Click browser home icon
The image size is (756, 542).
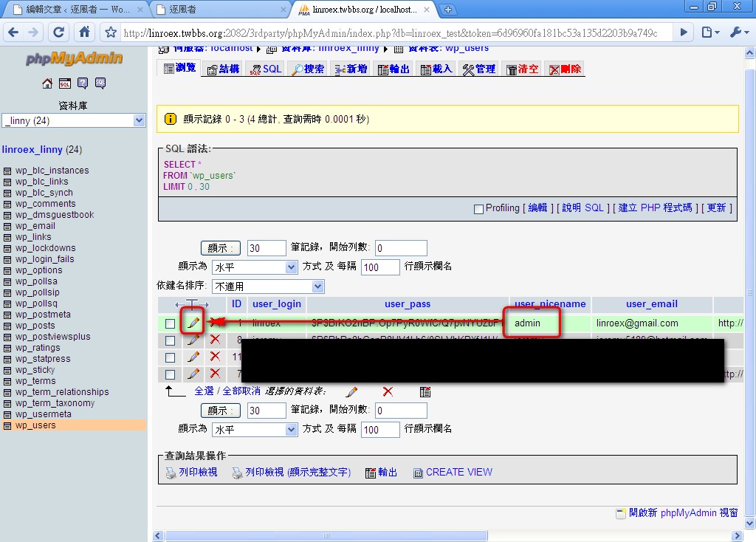point(84,32)
